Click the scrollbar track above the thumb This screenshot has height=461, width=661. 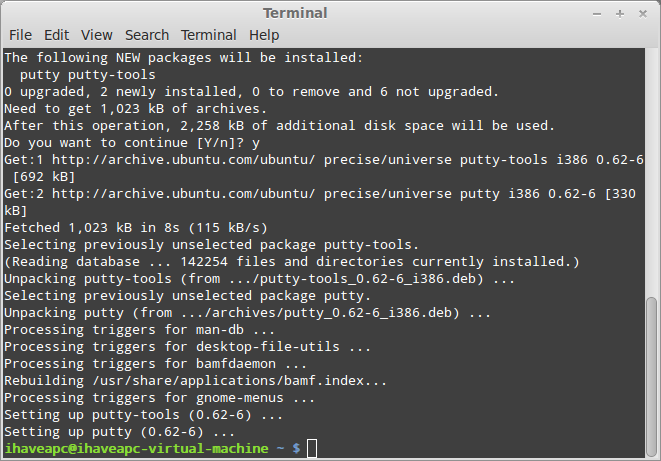(x=651, y=173)
